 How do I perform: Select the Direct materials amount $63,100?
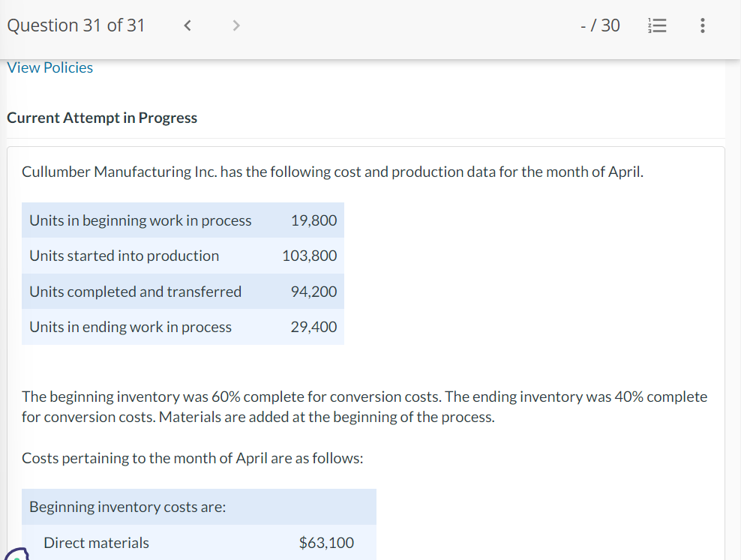click(x=326, y=543)
